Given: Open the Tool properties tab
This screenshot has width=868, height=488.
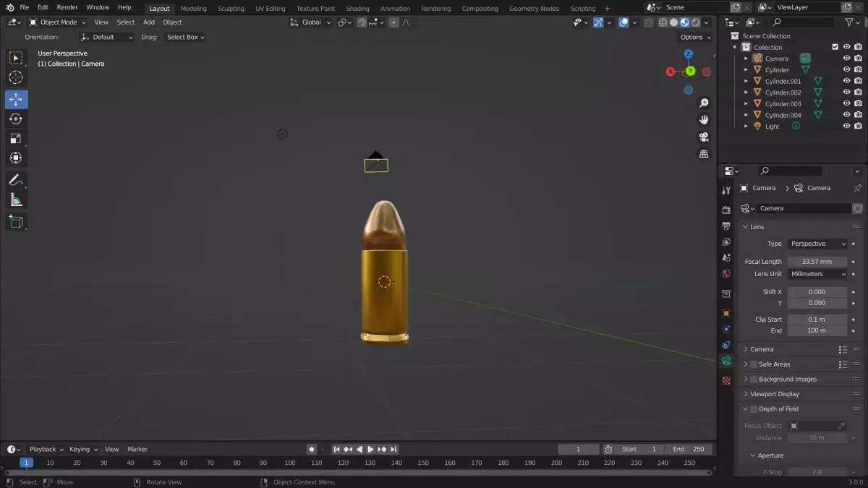Looking at the screenshot, I should (x=726, y=190).
